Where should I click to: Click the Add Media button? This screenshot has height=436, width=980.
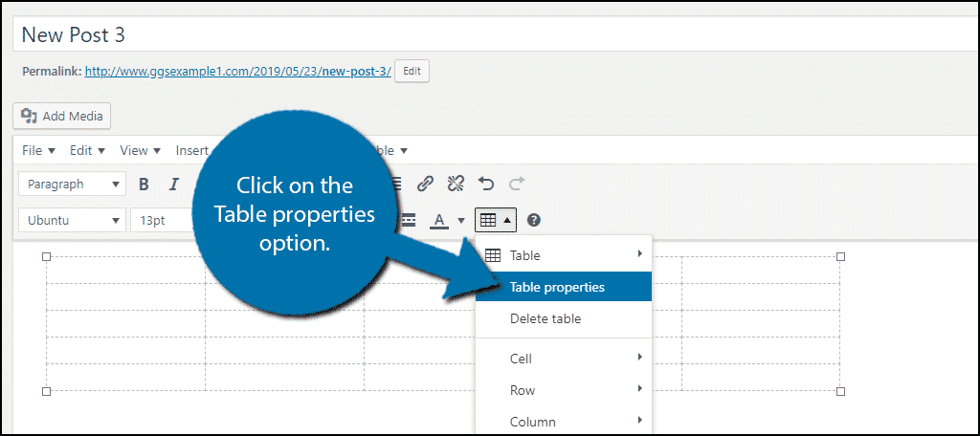coord(62,117)
